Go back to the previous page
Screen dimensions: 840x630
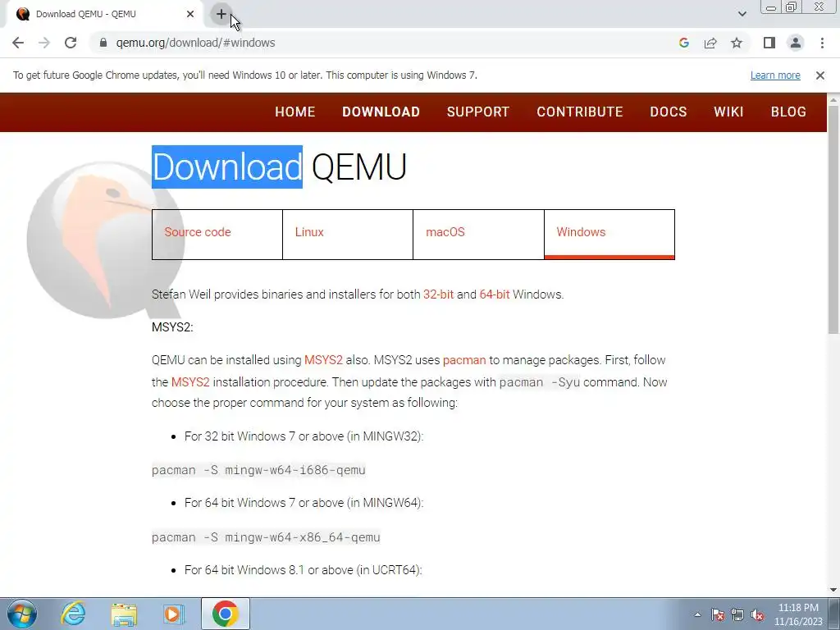click(18, 43)
